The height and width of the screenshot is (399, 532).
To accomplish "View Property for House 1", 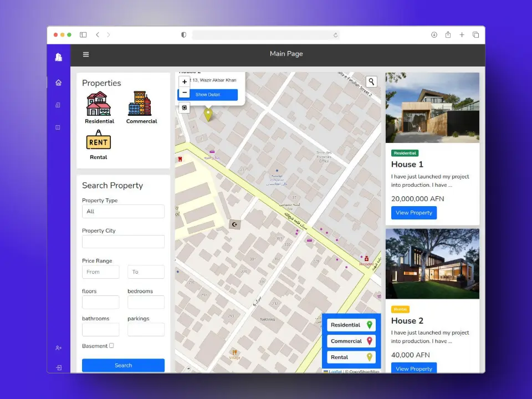I will tap(414, 213).
